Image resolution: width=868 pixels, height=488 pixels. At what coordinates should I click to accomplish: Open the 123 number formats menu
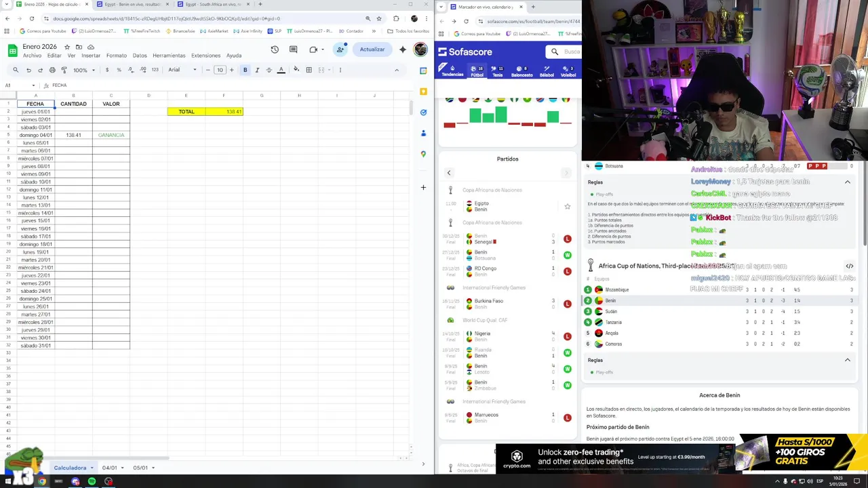tap(155, 70)
